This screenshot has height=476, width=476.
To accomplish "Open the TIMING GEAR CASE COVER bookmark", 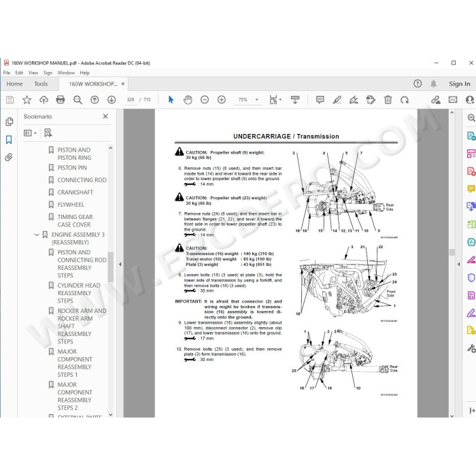I will pyautogui.click(x=75, y=221).
